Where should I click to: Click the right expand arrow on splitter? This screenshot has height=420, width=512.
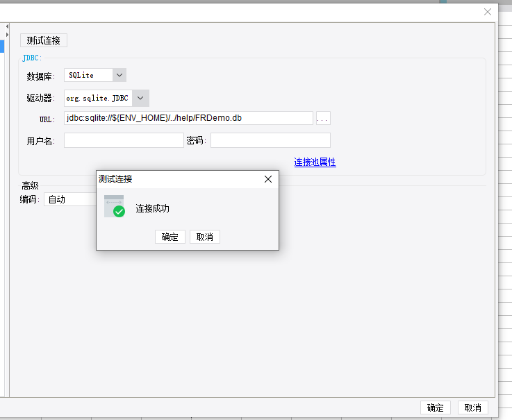coord(7,34)
